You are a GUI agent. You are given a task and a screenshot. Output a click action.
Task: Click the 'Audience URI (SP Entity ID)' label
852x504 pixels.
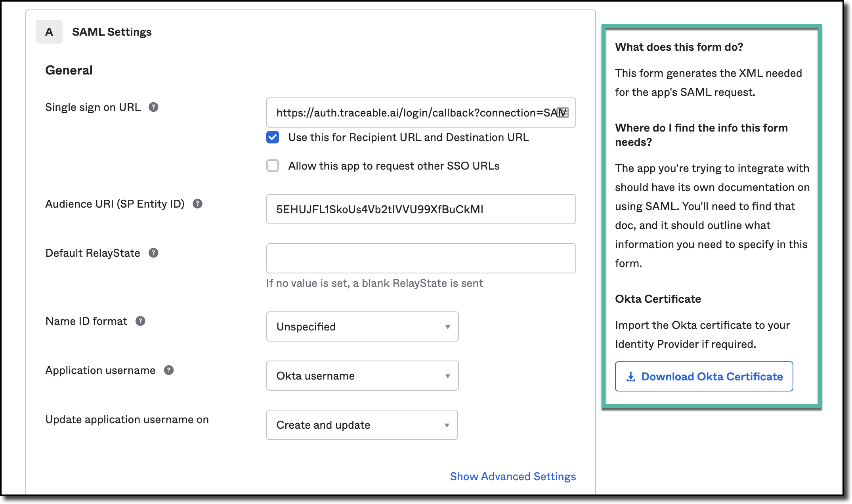tap(115, 204)
